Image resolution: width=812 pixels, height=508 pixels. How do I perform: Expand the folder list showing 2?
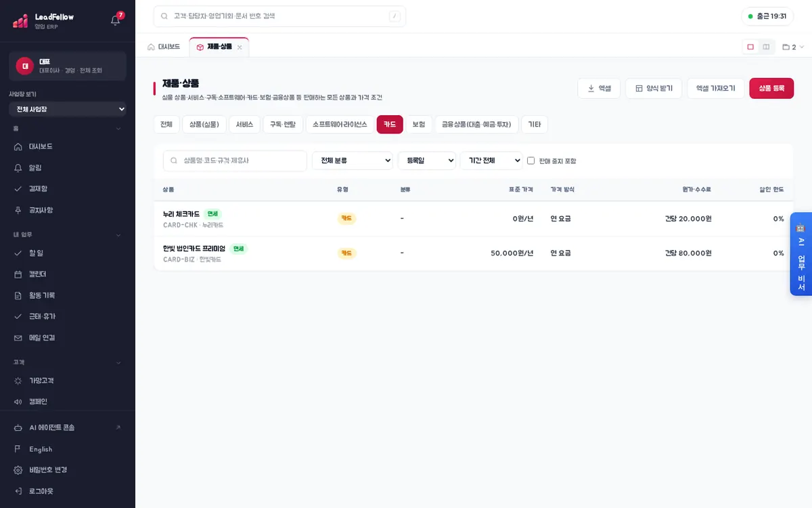coord(793,47)
